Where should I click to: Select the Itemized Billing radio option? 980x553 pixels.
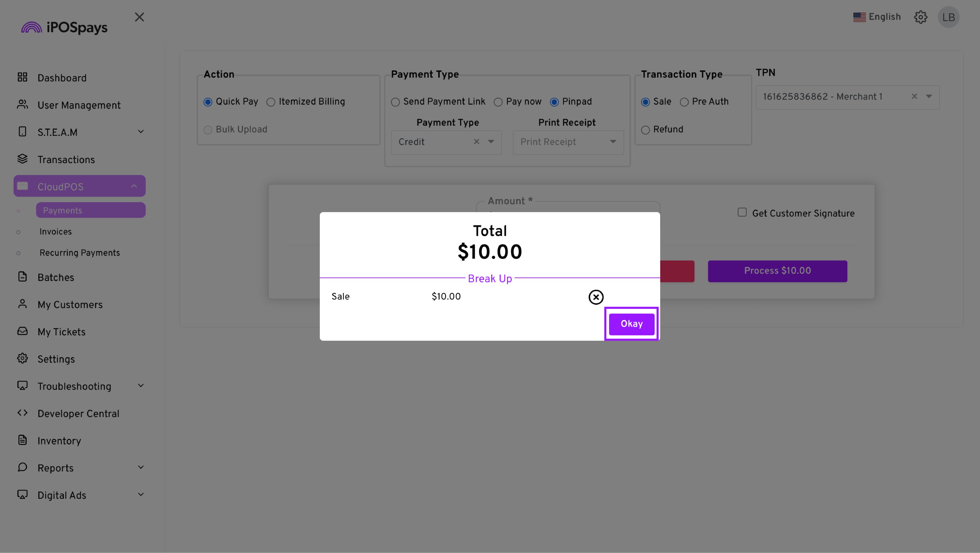click(x=271, y=102)
